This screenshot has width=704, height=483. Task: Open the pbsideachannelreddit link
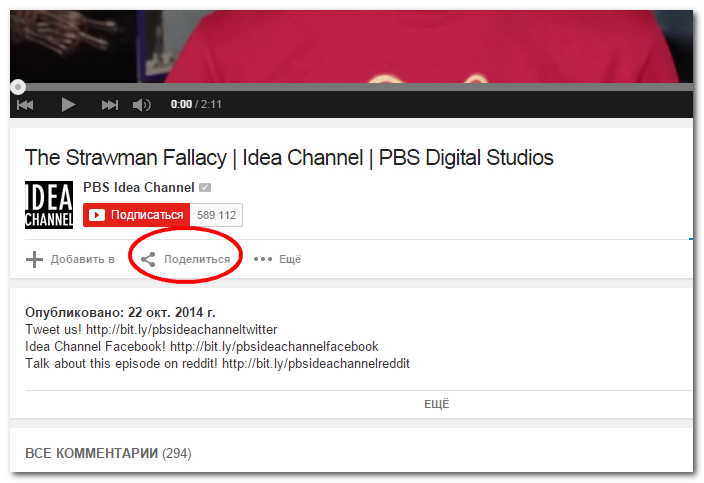[x=316, y=364]
